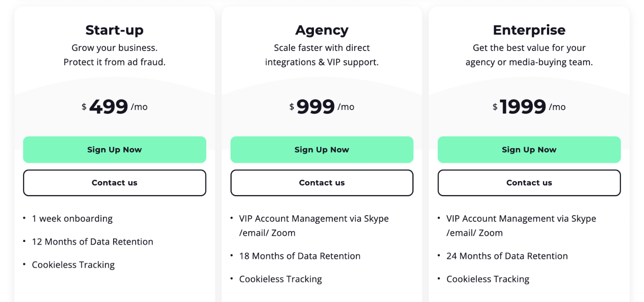The width and height of the screenshot is (644, 302).
Task: Click Sign Up Now under Start-up plan
Action: tap(114, 150)
